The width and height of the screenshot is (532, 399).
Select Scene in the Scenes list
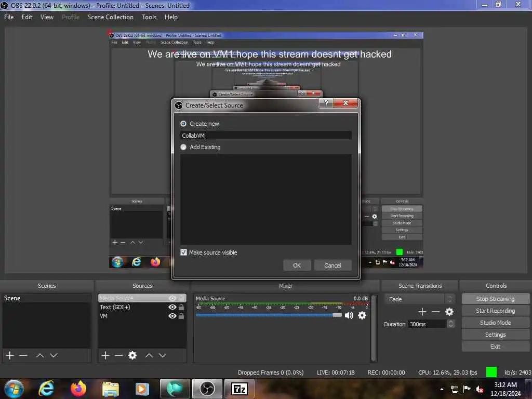(47, 298)
